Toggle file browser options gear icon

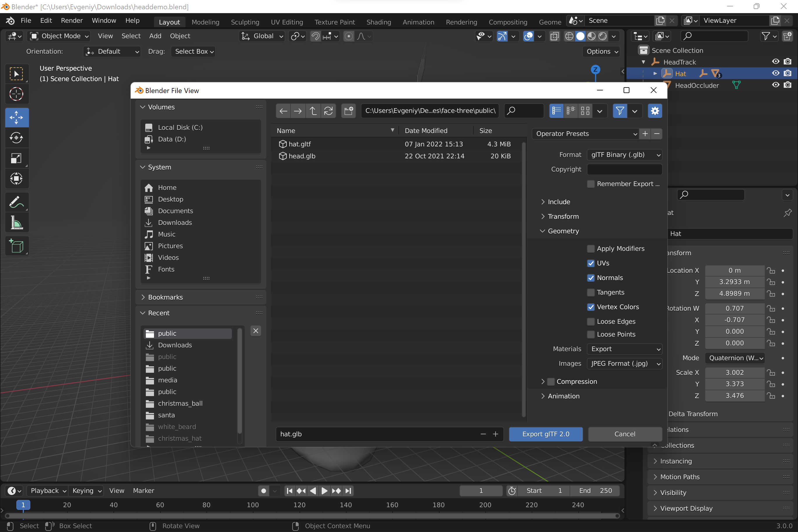[654, 111]
